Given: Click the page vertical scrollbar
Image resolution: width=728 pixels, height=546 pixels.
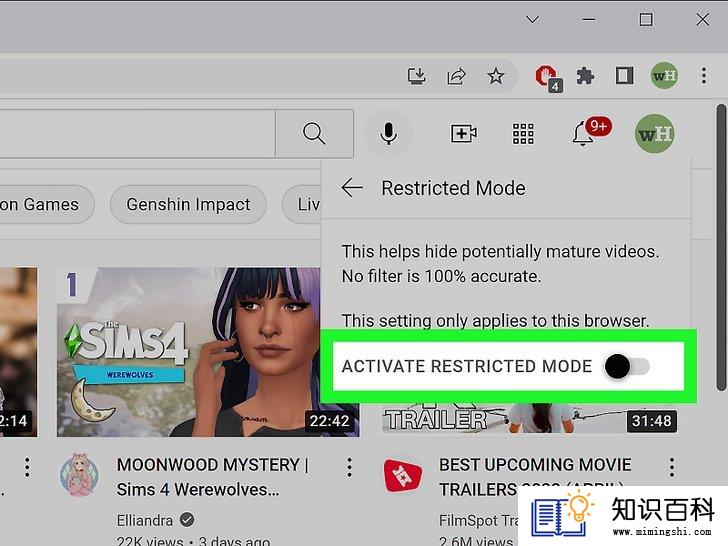Looking at the screenshot, I should (x=721, y=248).
